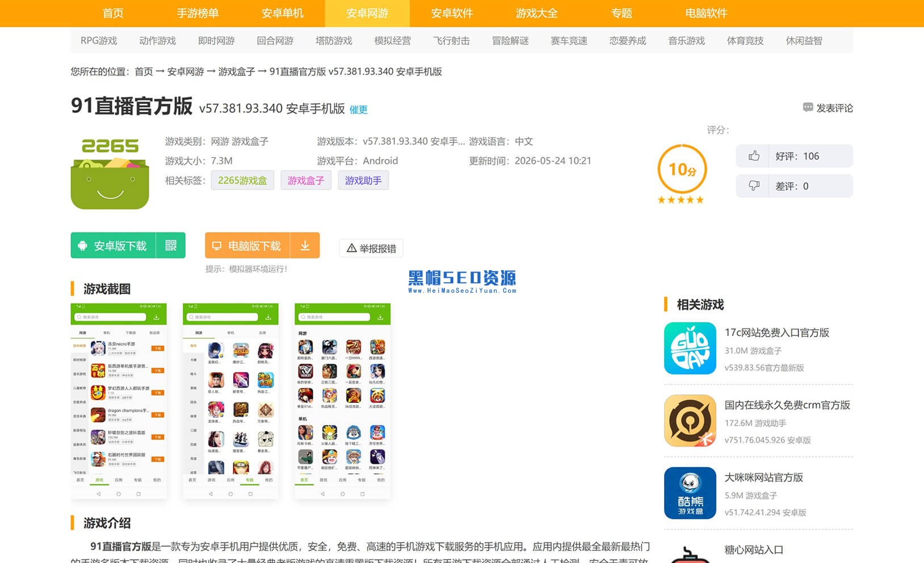This screenshot has height=563, width=924.
Task: Open 安卓软件 navigation tab
Action: (452, 13)
